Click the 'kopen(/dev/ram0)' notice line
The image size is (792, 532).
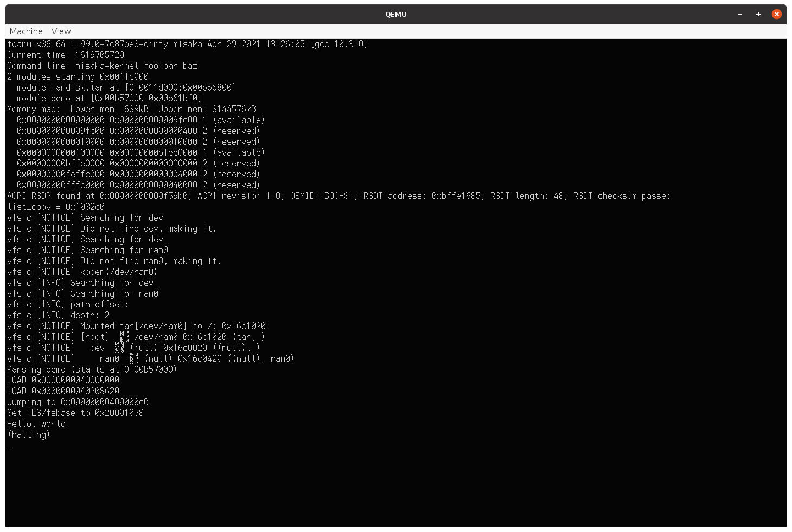click(x=82, y=272)
